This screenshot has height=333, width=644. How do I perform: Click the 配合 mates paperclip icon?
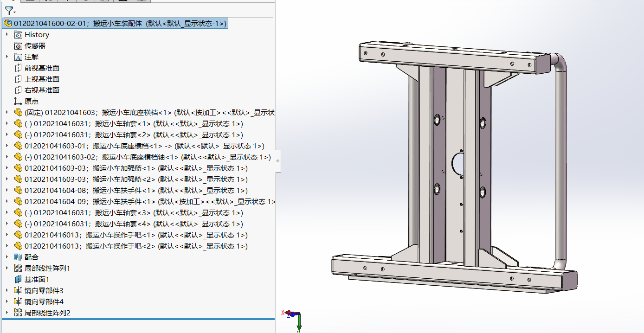(x=18, y=257)
